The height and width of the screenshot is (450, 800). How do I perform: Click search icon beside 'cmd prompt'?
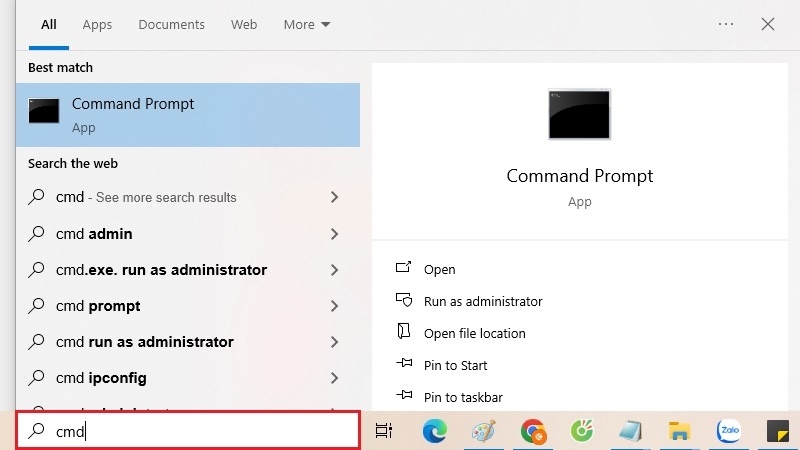coord(36,306)
